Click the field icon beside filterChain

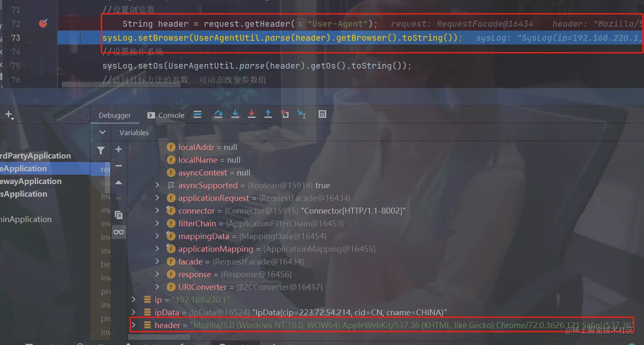pos(171,223)
